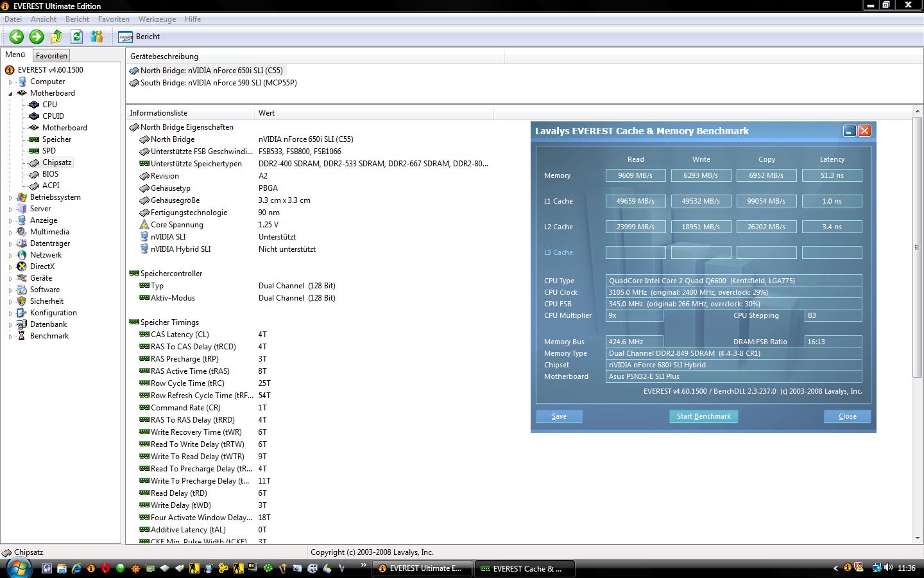Click the Sicherheit shield tree icon
The height and width of the screenshot is (578, 924).
[22, 301]
